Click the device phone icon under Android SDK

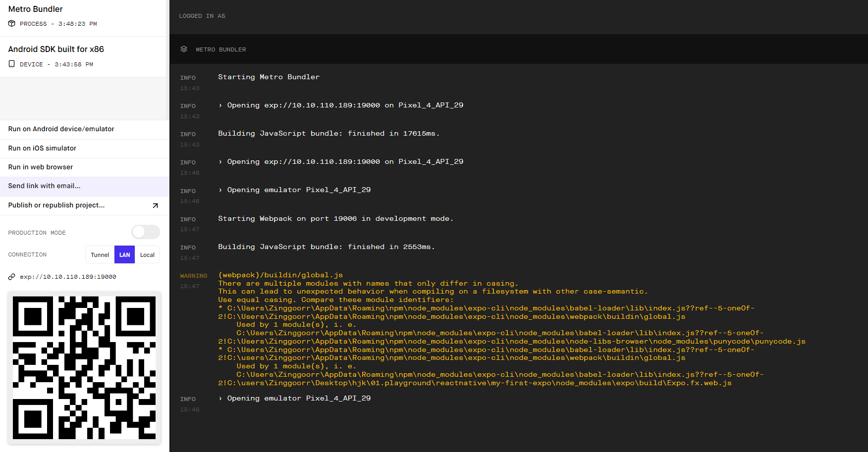[x=12, y=64]
